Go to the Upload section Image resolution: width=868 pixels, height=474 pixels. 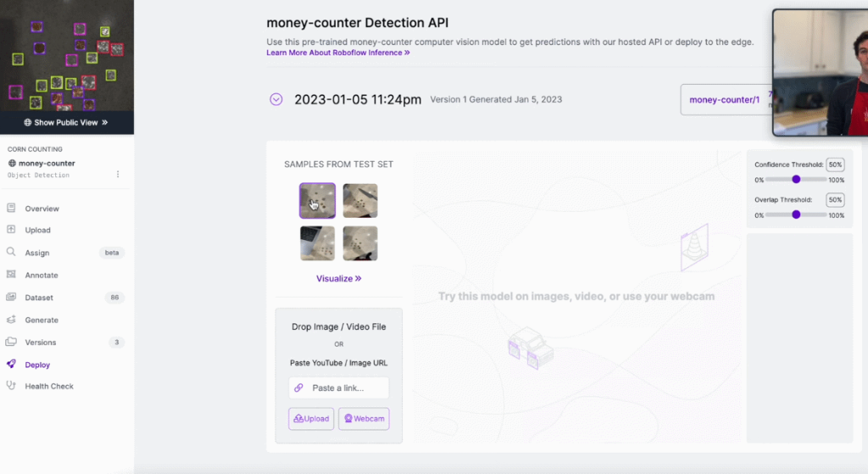37,230
